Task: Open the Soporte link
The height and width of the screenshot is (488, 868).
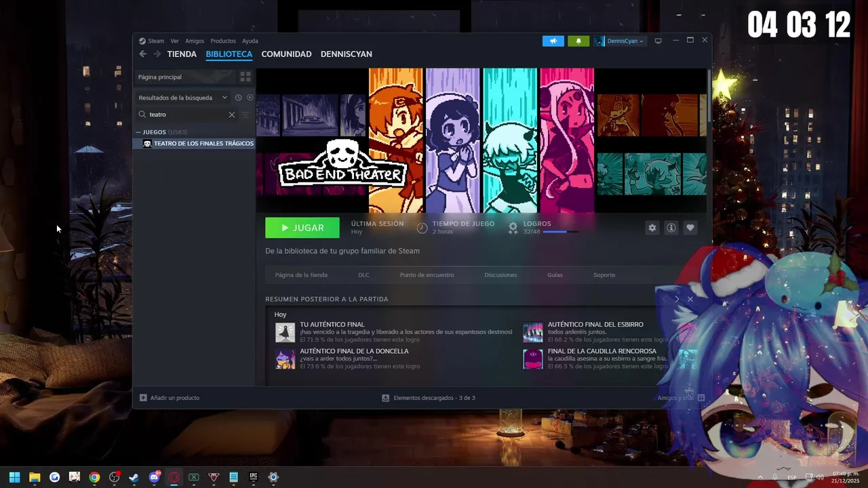Action: point(604,275)
